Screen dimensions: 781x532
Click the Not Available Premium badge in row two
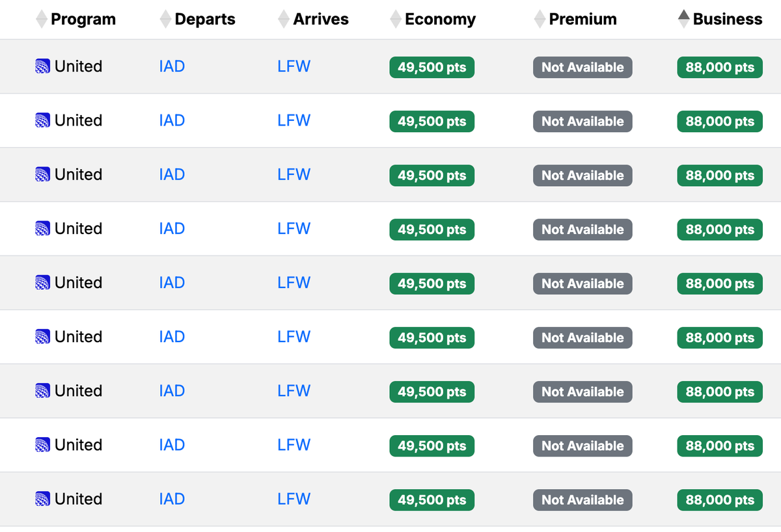pos(582,121)
